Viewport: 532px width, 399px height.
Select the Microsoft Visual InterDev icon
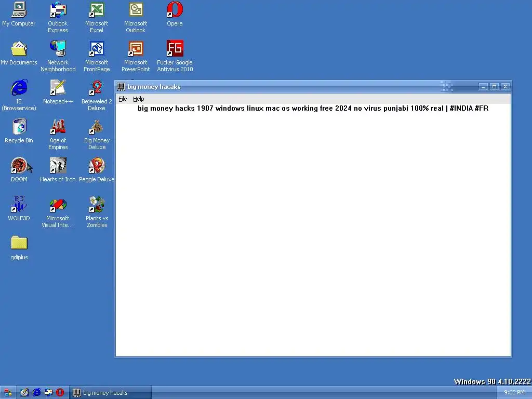(x=58, y=212)
